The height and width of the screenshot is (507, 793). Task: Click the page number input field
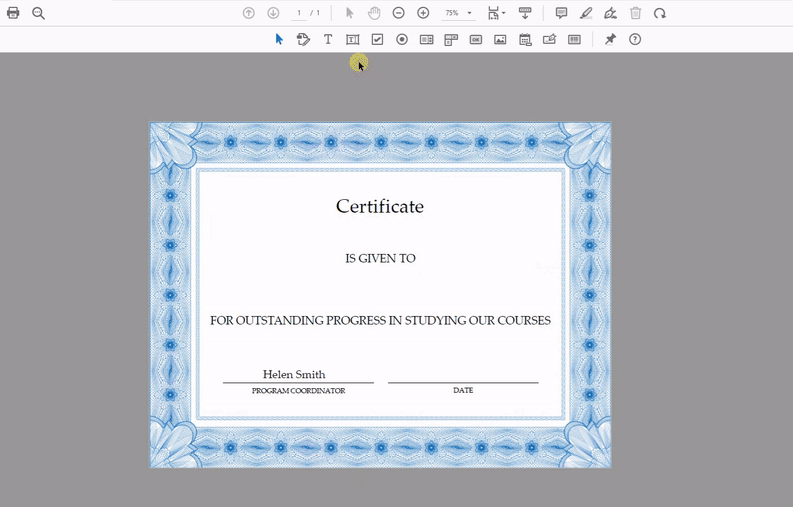coord(298,13)
